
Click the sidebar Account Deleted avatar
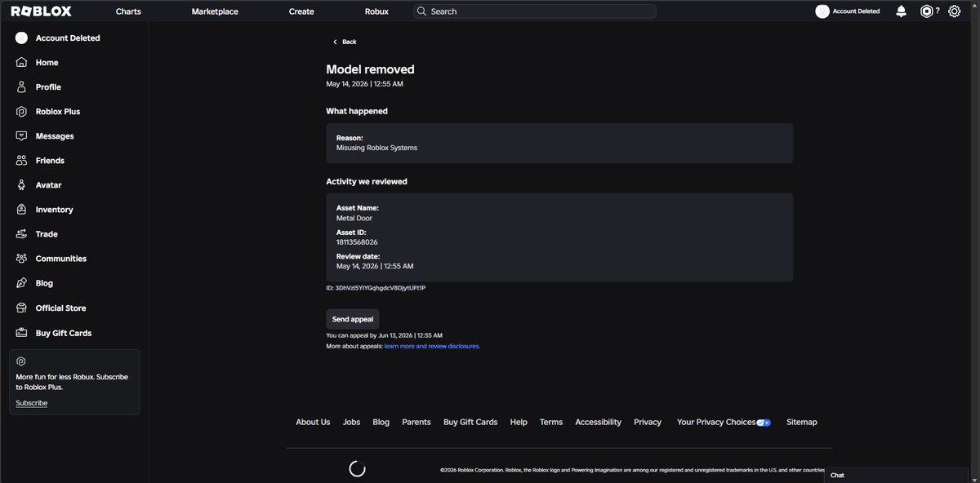coord(22,38)
